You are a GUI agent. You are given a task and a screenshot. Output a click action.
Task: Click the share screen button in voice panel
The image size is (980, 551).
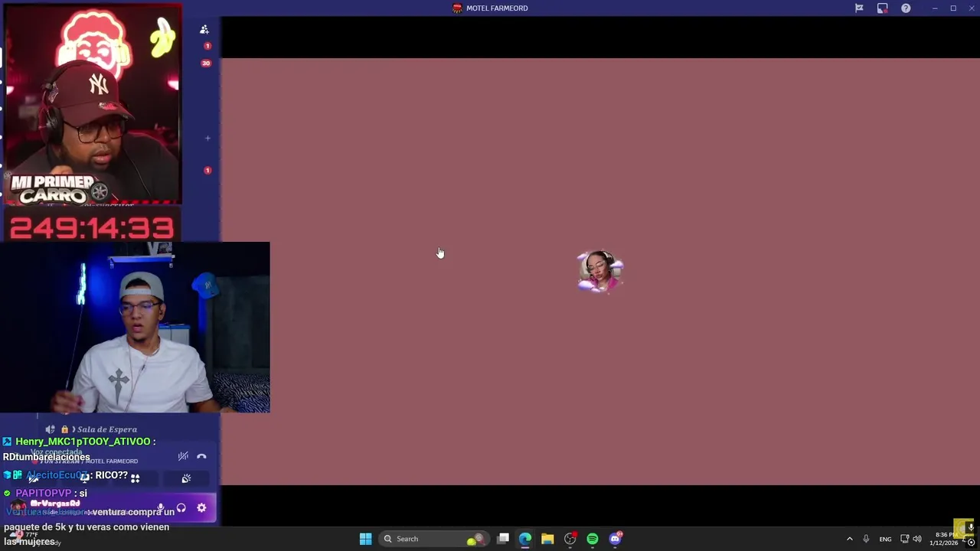(x=84, y=478)
